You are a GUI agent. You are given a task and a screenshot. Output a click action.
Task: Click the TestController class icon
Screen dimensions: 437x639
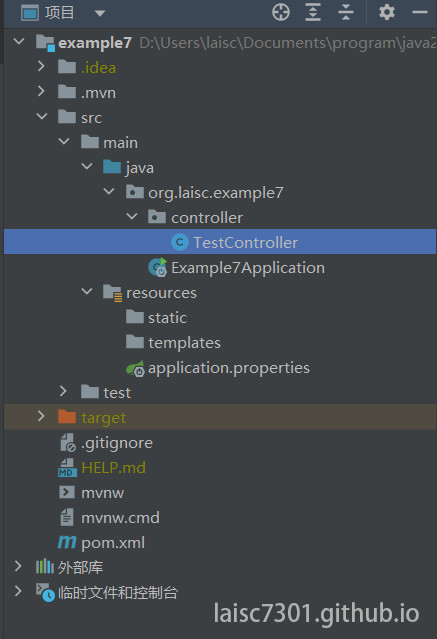click(180, 242)
